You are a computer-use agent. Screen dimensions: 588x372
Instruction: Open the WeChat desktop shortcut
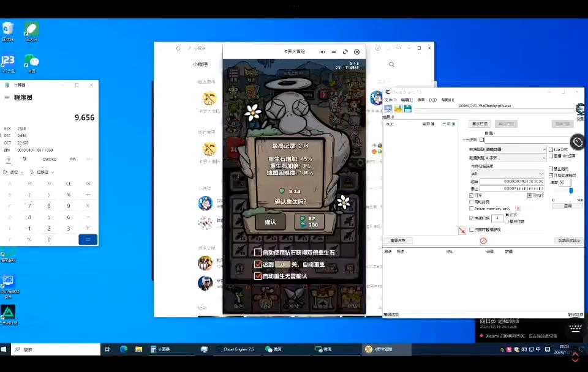coord(31,63)
